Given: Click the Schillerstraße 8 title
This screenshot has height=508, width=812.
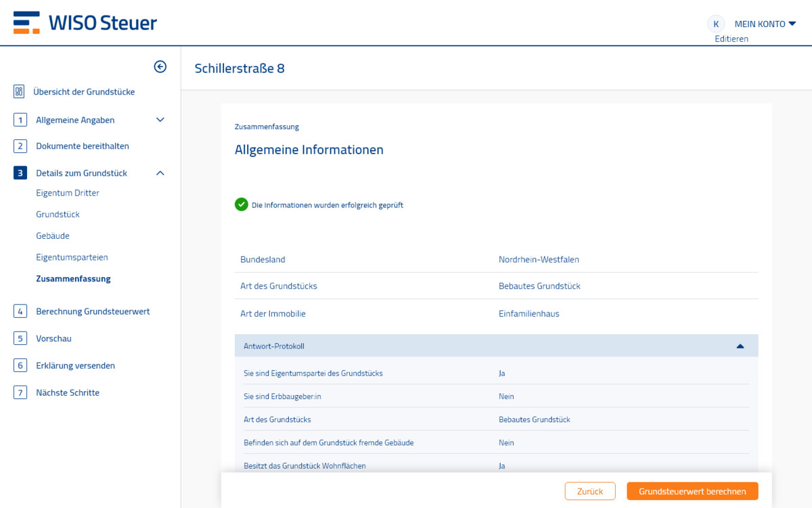Looking at the screenshot, I should pyautogui.click(x=240, y=68).
